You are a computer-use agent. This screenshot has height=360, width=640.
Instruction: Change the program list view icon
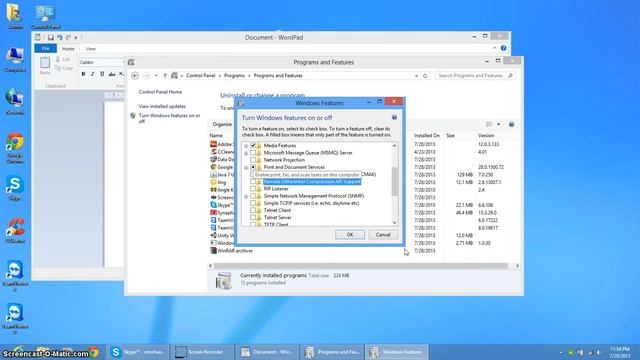(x=489, y=124)
